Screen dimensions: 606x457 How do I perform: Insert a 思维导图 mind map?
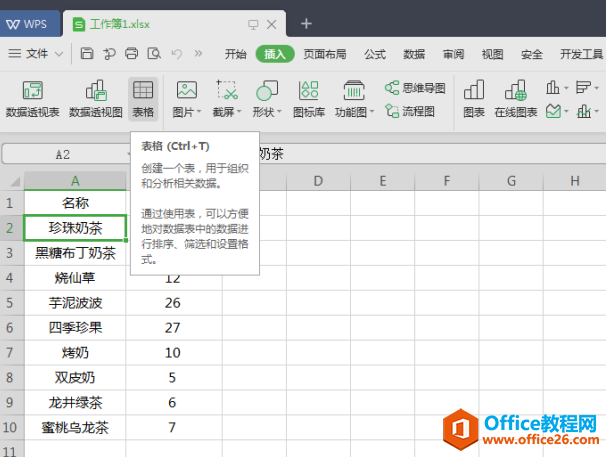[415, 88]
